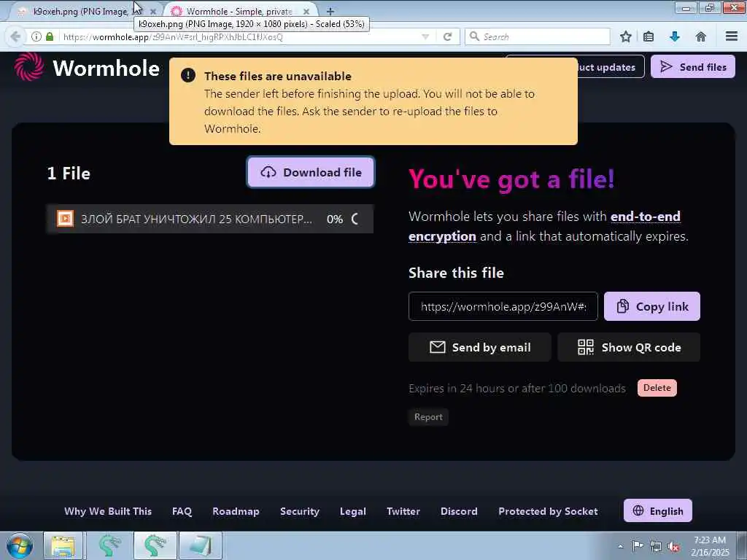Reload the current page
This screenshot has width=747, height=560.
click(447, 36)
